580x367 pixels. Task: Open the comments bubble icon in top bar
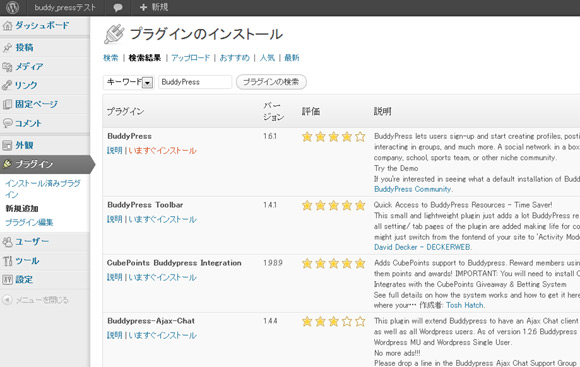point(118,7)
